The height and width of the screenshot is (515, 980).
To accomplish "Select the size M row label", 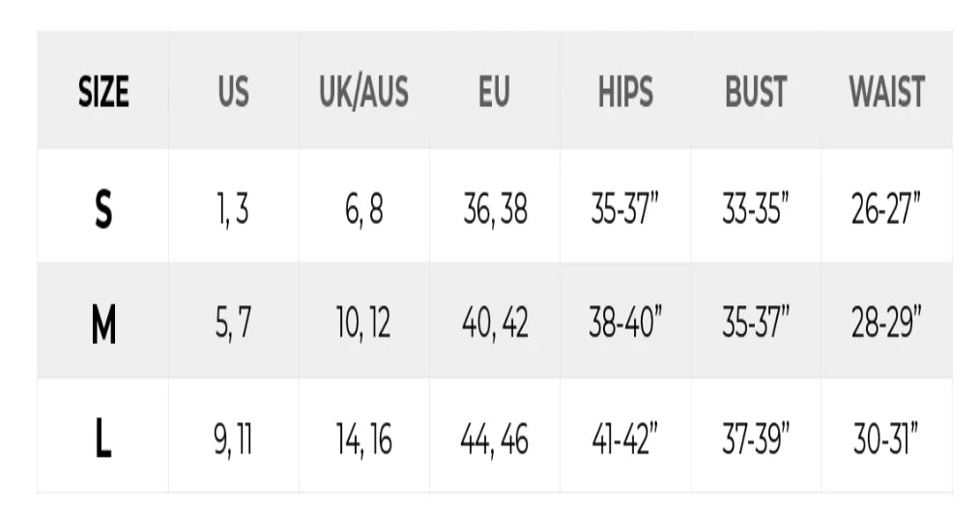I will 103,325.
